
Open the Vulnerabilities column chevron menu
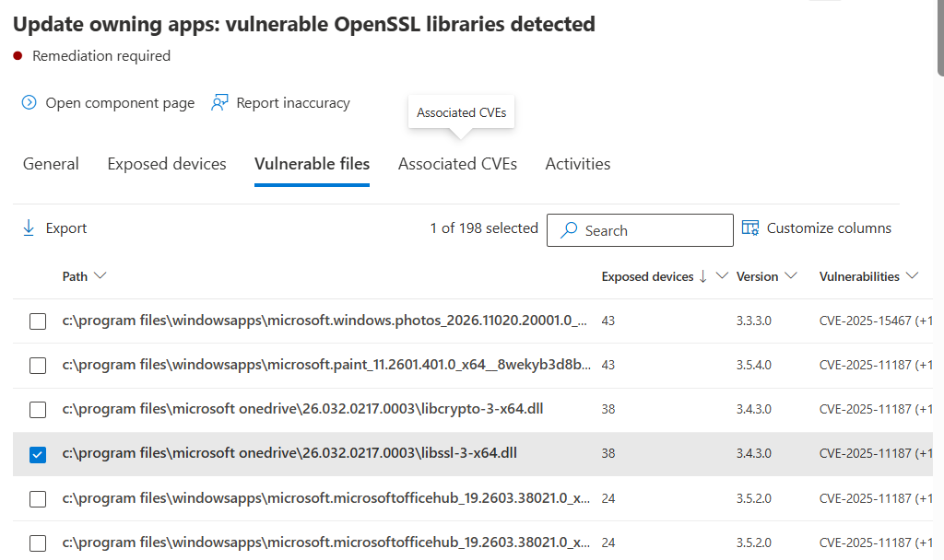(912, 276)
